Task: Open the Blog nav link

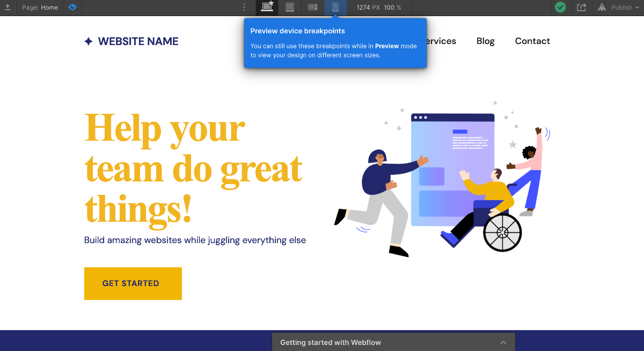Action: point(486,41)
